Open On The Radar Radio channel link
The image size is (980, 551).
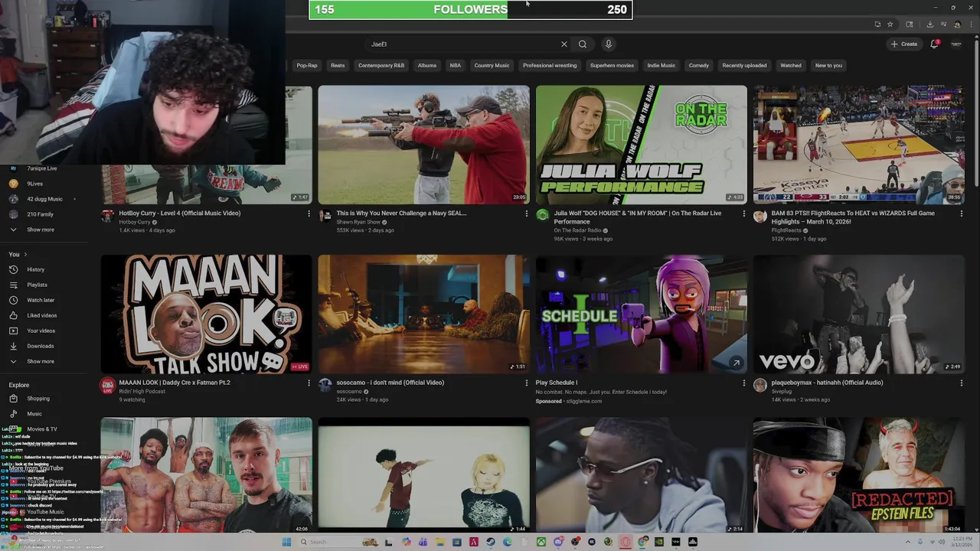tap(578, 230)
